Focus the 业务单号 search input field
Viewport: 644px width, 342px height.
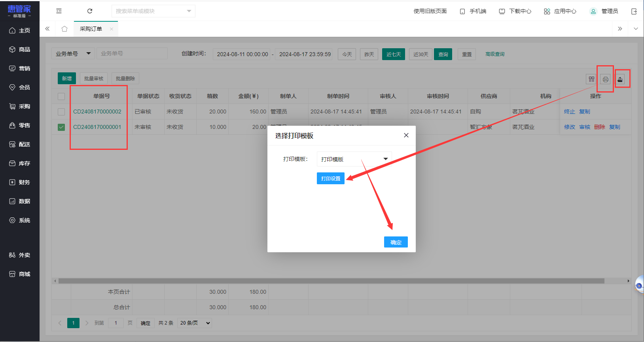pos(132,54)
